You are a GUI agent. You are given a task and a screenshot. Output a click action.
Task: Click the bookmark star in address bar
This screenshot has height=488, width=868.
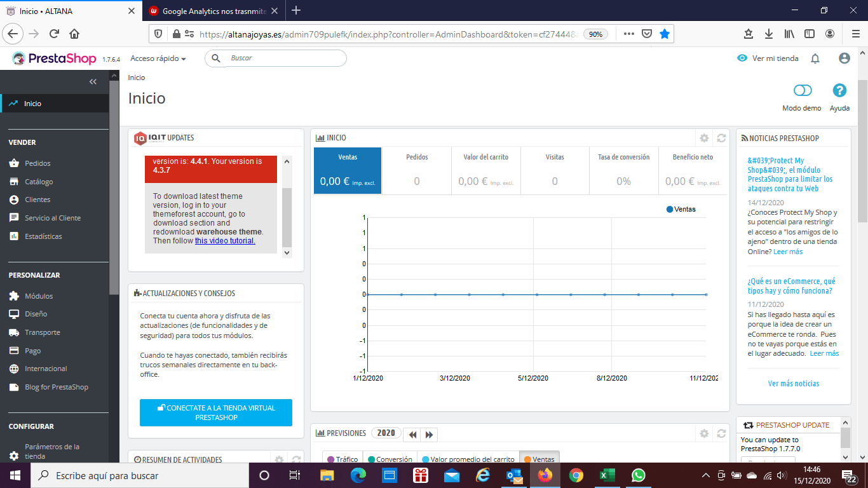click(x=665, y=34)
